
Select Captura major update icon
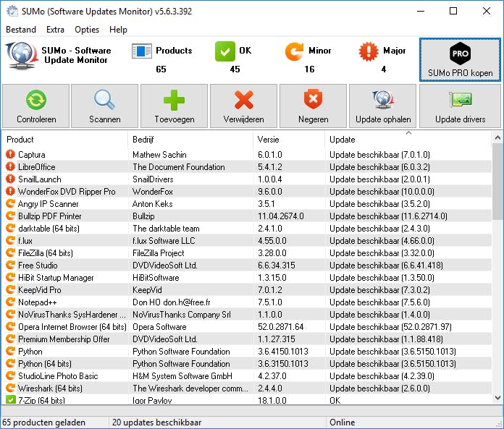point(10,154)
